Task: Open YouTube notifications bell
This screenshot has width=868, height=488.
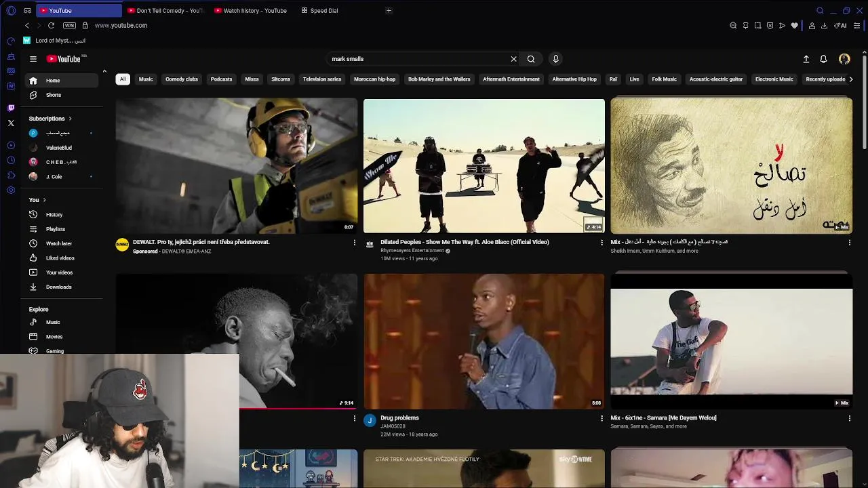Action: (x=823, y=59)
